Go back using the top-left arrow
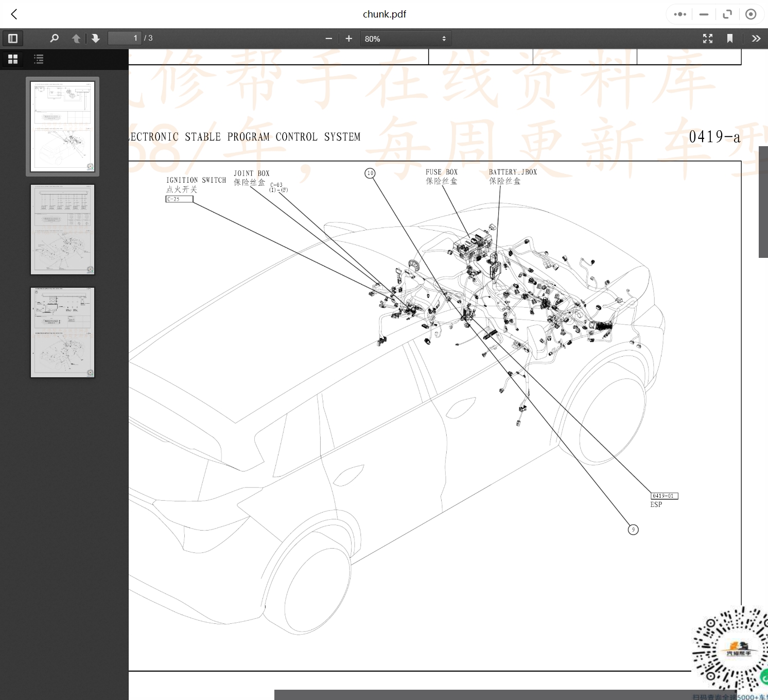Viewport: 768px width, 700px height. (14, 14)
